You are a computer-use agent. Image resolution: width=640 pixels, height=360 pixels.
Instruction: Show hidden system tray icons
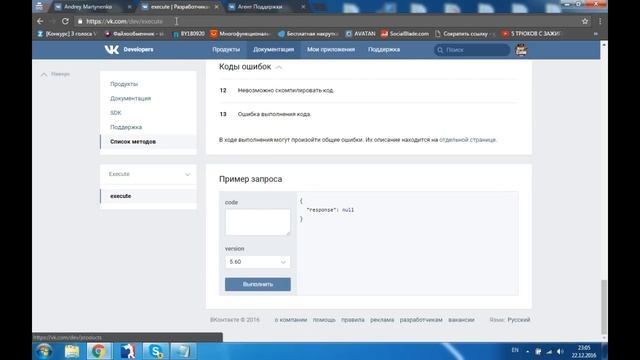click(527, 351)
